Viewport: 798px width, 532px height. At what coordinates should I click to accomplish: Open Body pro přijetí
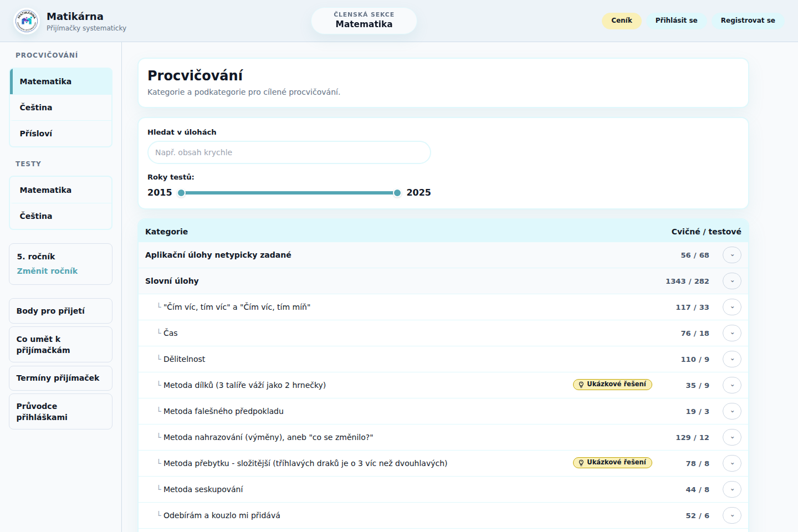[x=61, y=311]
